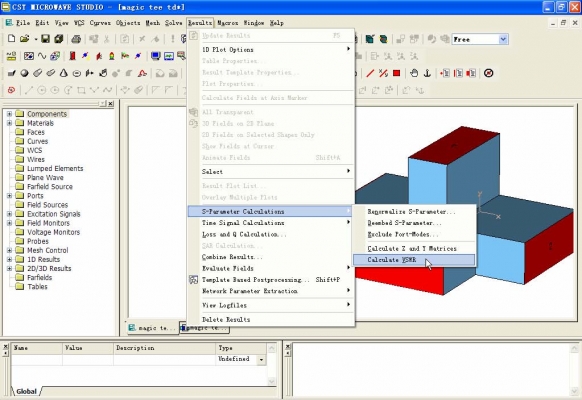
Task: Click the Save diskette icon
Action: pyautogui.click(x=45, y=39)
